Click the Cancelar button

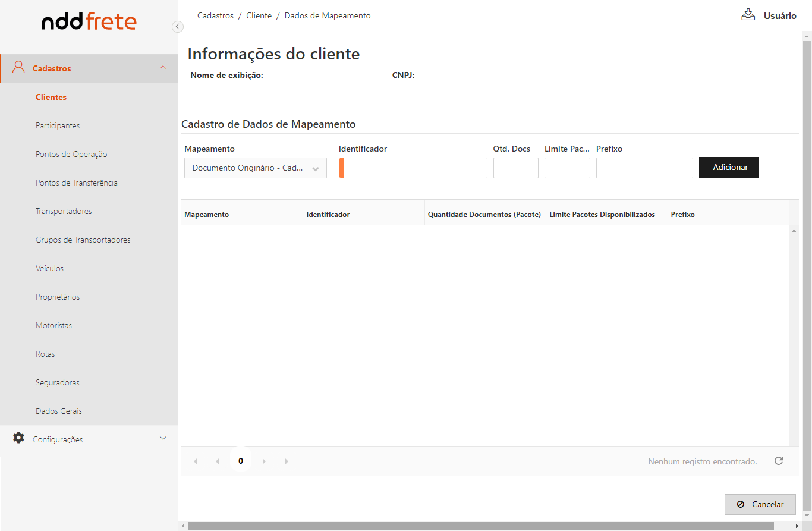760,504
